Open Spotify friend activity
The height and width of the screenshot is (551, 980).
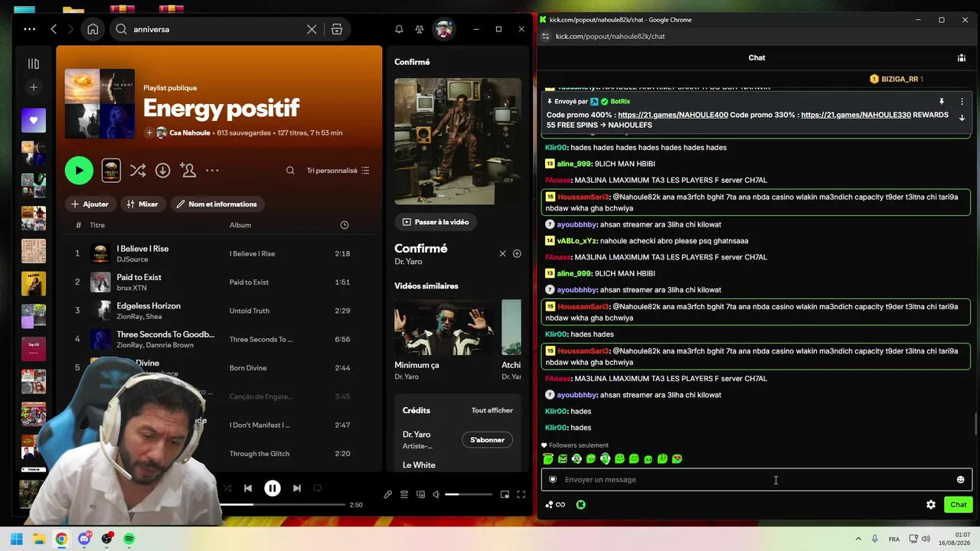[x=420, y=29]
